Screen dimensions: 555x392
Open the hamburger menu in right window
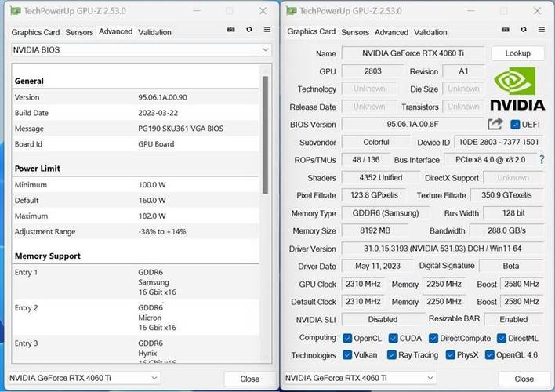point(540,30)
